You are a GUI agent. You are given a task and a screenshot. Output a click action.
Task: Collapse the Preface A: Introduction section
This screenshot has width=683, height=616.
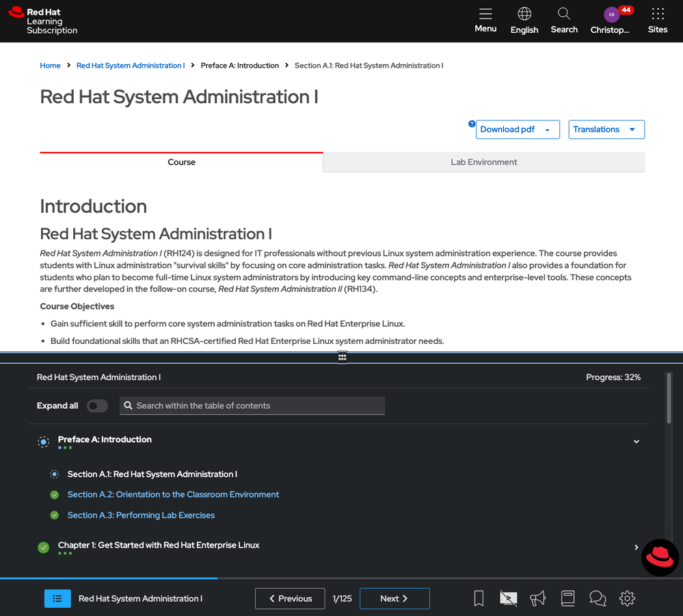coord(637,442)
